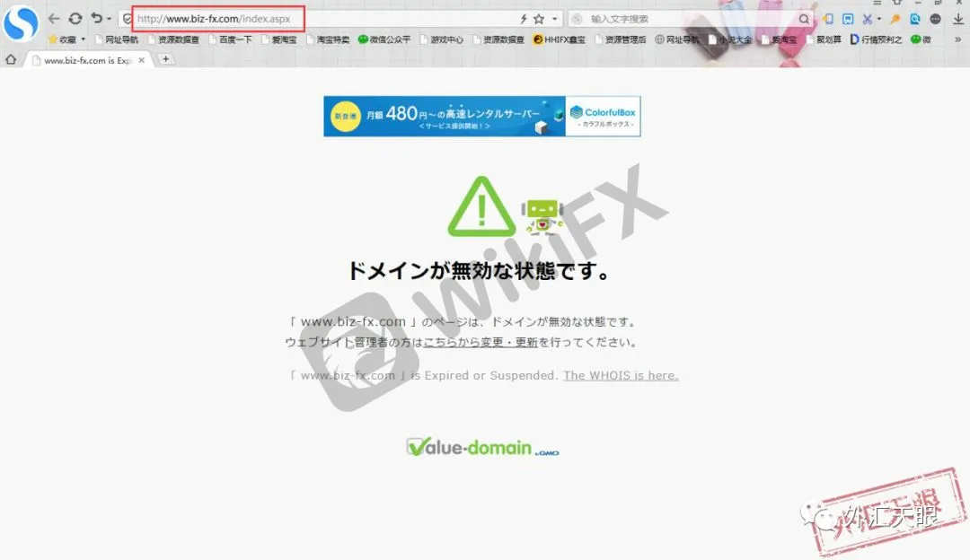Click the undo closed-page arrow icon
Viewport: 970px width, 560px height.
[x=96, y=19]
